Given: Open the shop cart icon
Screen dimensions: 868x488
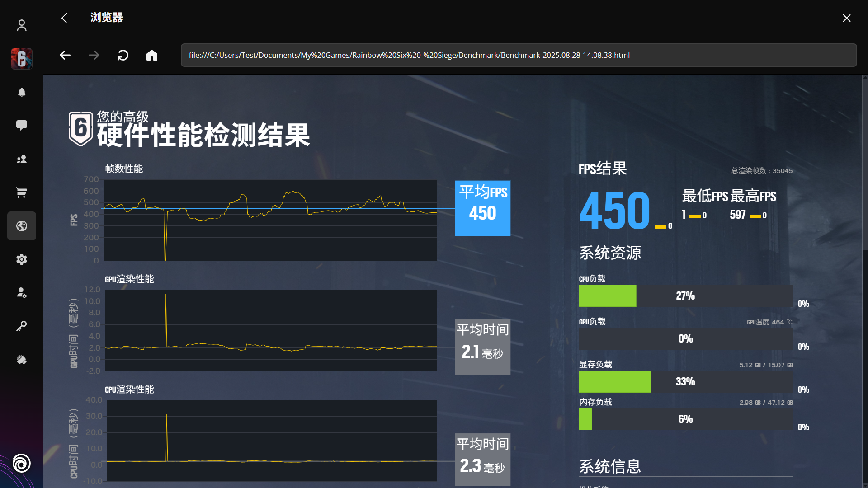Looking at the screenshot, I should pyautogui.click(x=22, y=193).
